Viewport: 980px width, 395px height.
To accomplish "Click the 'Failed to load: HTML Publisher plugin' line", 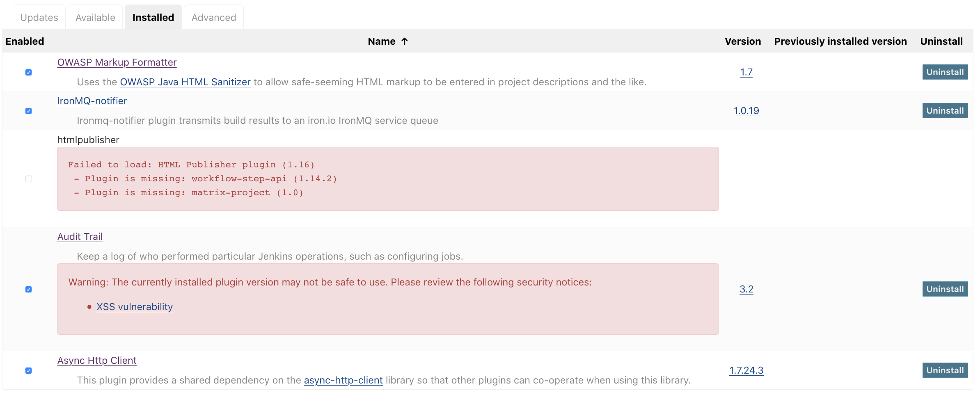I will (191, 165).
